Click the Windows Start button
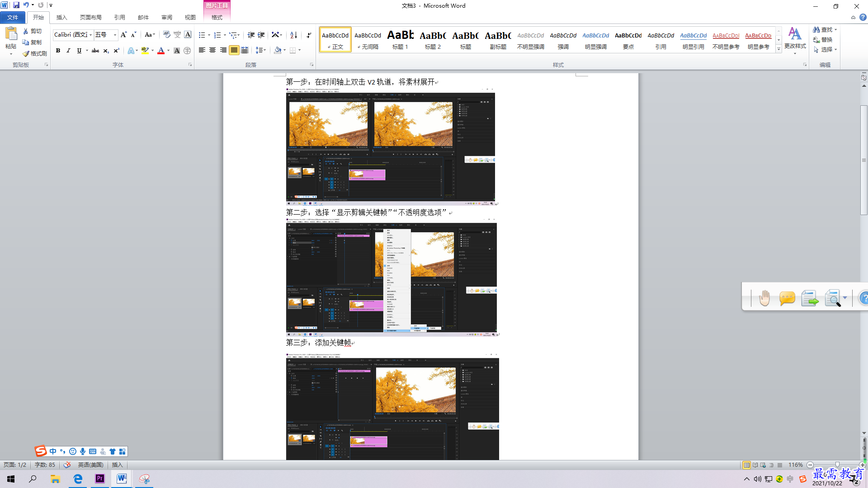Viewport: 868px width, 488px height. point(11,479)
